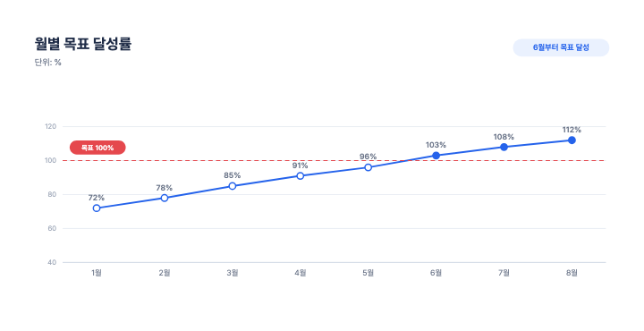Click the 5월 marker showing 96%
Image resolution: width=644 pixels, height=331 pixels.
[368, 167]
